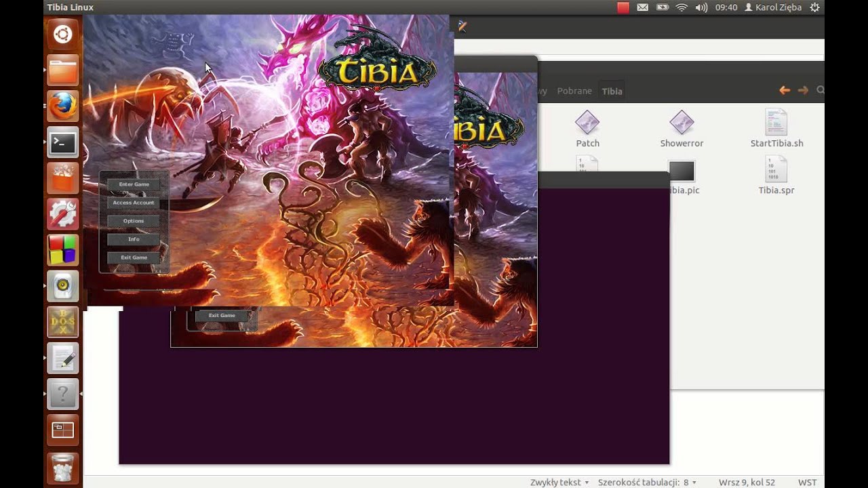The height and width of the screenshot is (488, 868).
Task: Click the red recording indicator in top panel
Action: coord(623,7)
